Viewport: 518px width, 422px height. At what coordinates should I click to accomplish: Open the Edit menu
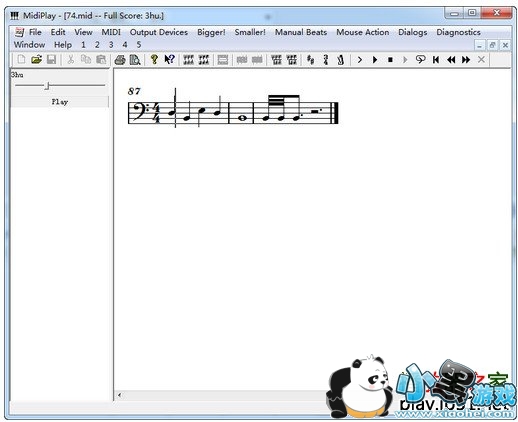[x=58, y=32]
